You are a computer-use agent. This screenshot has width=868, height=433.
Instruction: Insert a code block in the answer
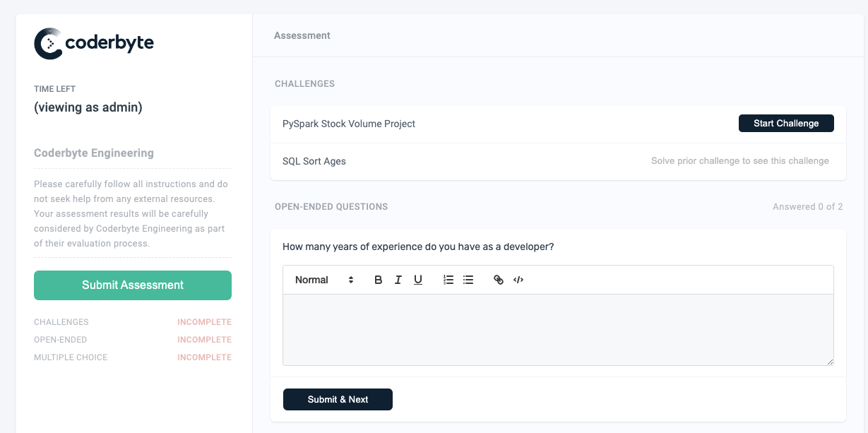(x=518, y=280)
